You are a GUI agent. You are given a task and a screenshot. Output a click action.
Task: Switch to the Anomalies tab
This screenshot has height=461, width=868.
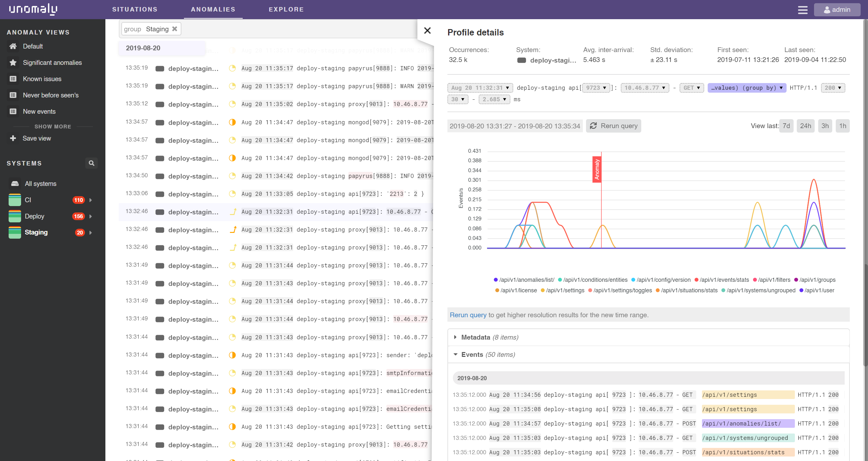(x=213, y=10)
